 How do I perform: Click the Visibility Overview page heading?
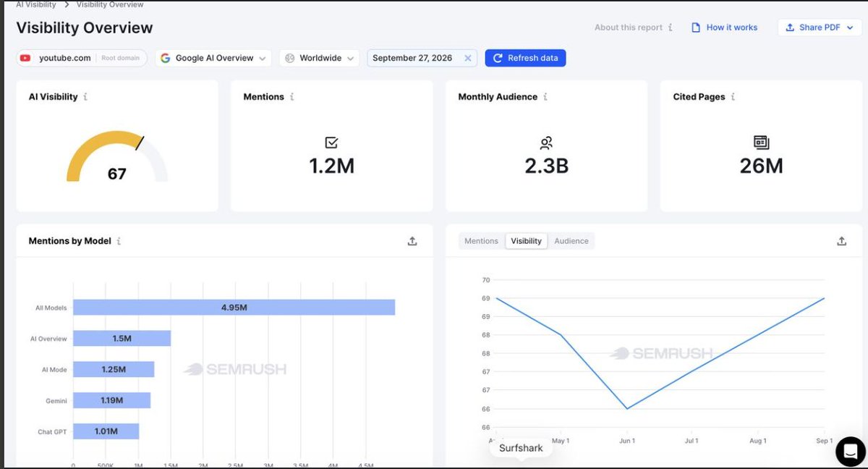click(85, 28)
